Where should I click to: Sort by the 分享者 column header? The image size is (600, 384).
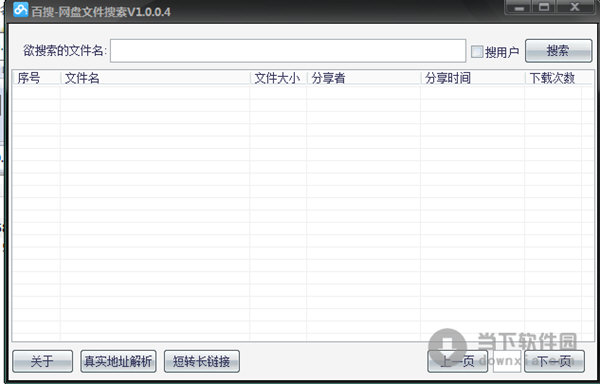(x=364, y=78)
